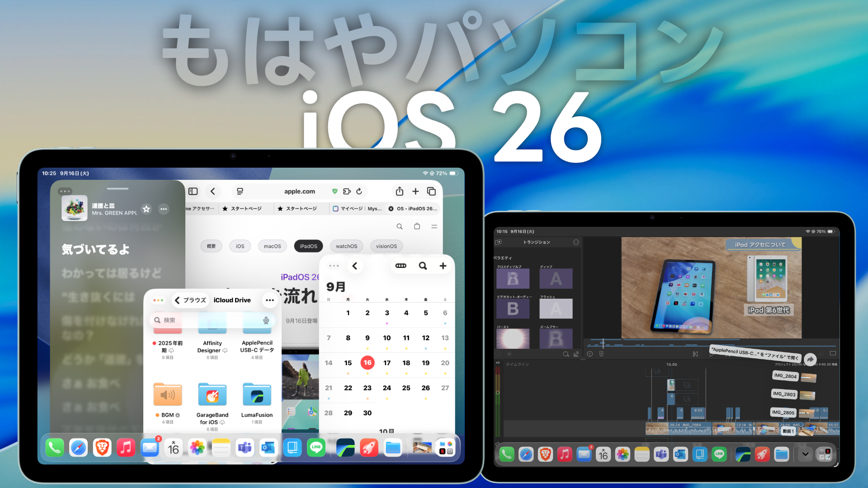Select iPadOS tab on apple.com
This screenshot has width=868, height=488.
pyautogui.click(x=308, y=246)
